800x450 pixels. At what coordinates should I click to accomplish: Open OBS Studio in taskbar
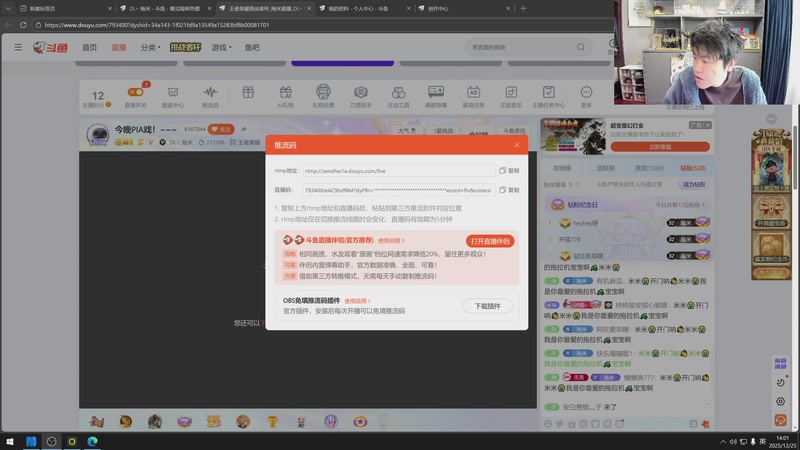52,441
